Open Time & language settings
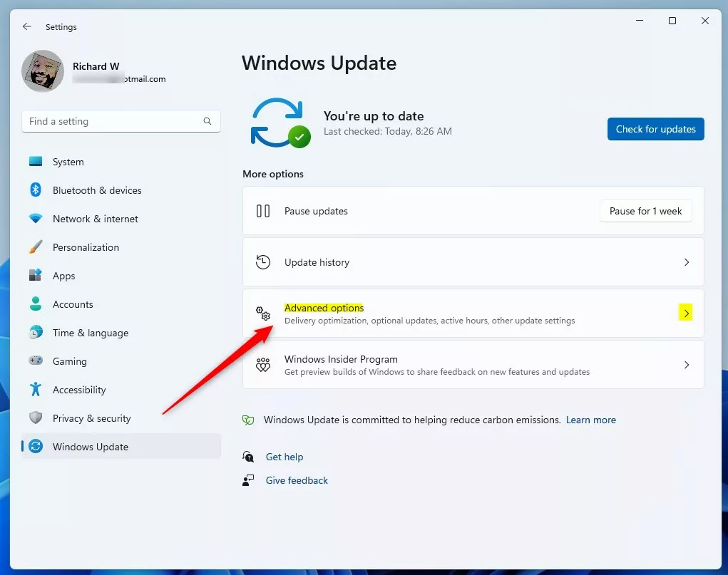This screenshot has height=575, width=728. pyautogui.click(x=90, y=333)
